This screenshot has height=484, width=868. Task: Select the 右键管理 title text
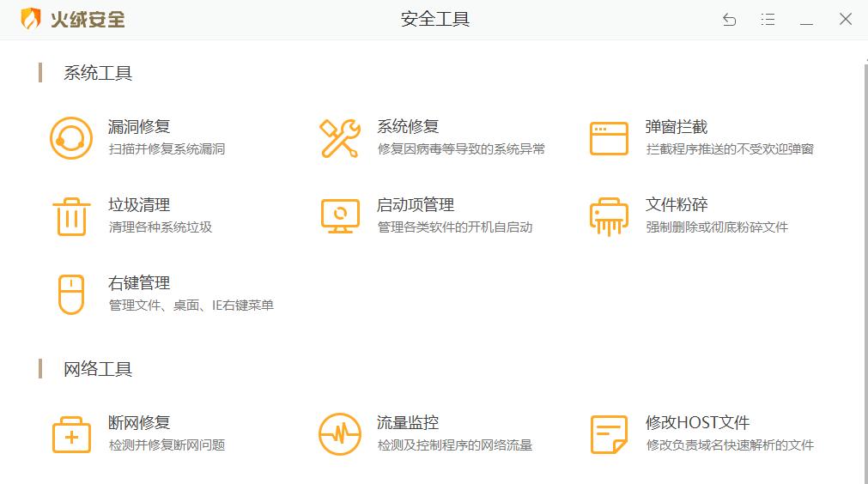(x=139, y=283)
